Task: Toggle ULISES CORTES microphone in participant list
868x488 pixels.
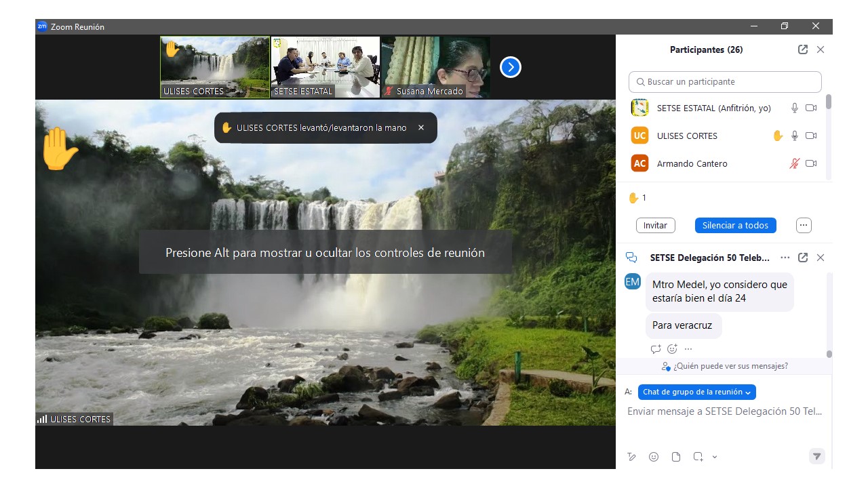Action: click(795, 136)
